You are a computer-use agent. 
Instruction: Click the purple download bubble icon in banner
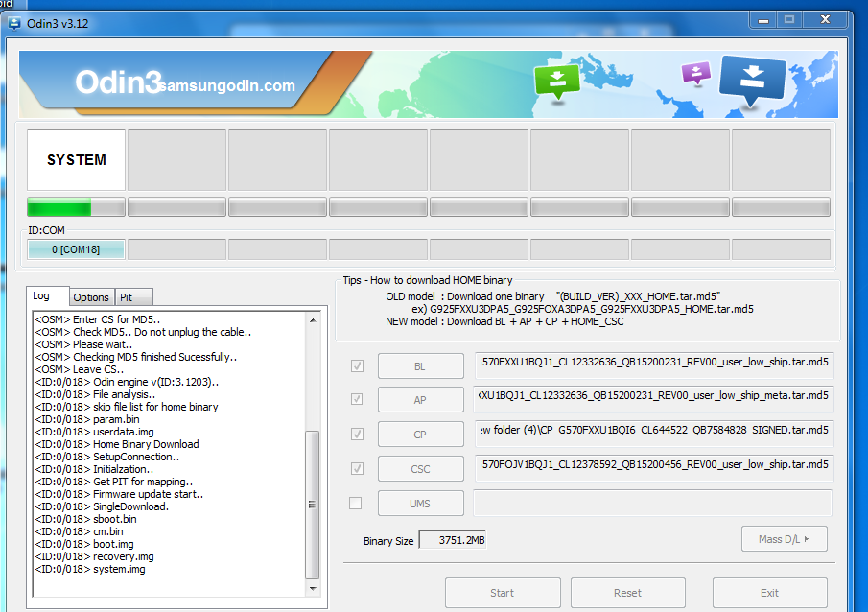coord(696,73)
